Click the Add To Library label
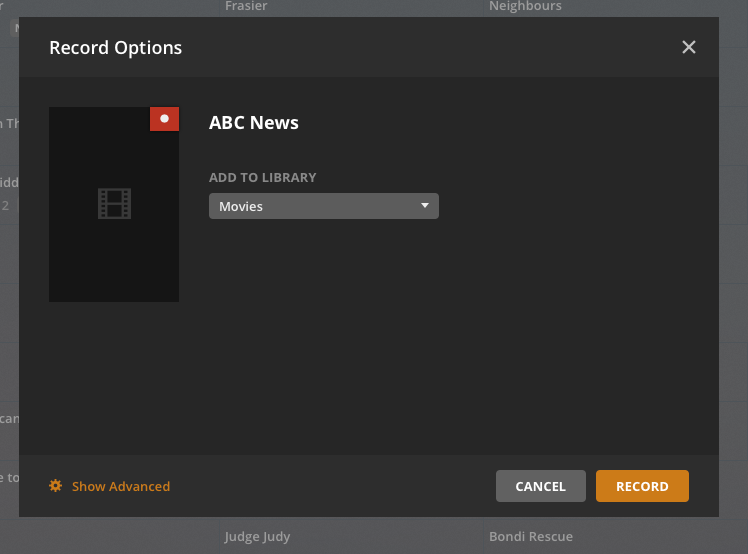The image size is (748, 554). point(262,178)
